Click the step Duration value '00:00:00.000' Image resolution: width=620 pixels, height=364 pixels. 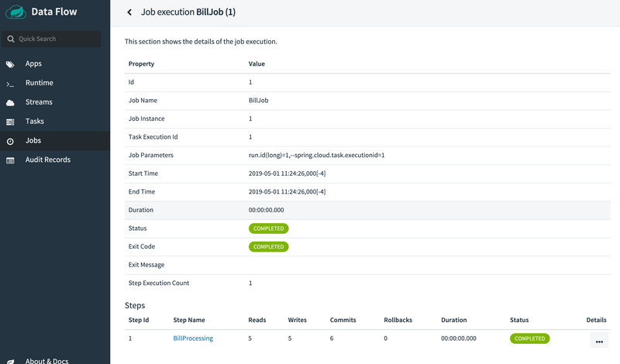459,338
